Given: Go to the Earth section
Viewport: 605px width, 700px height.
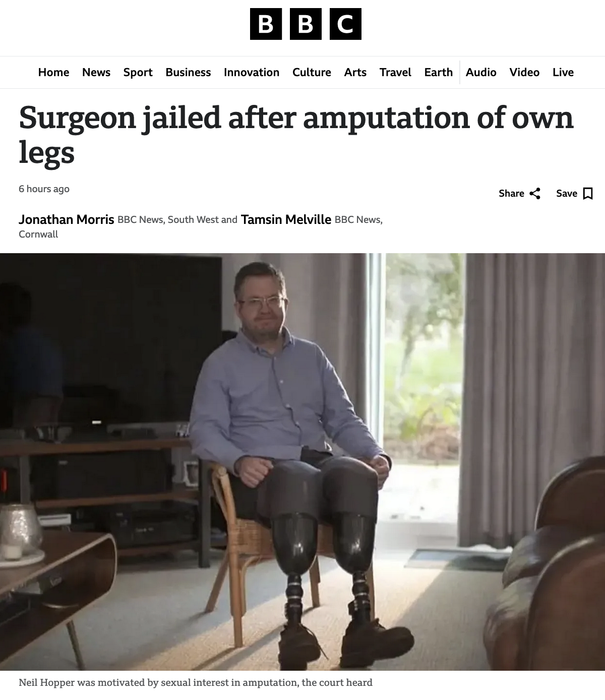Looking at the screenshot, I should click(439, 72).
